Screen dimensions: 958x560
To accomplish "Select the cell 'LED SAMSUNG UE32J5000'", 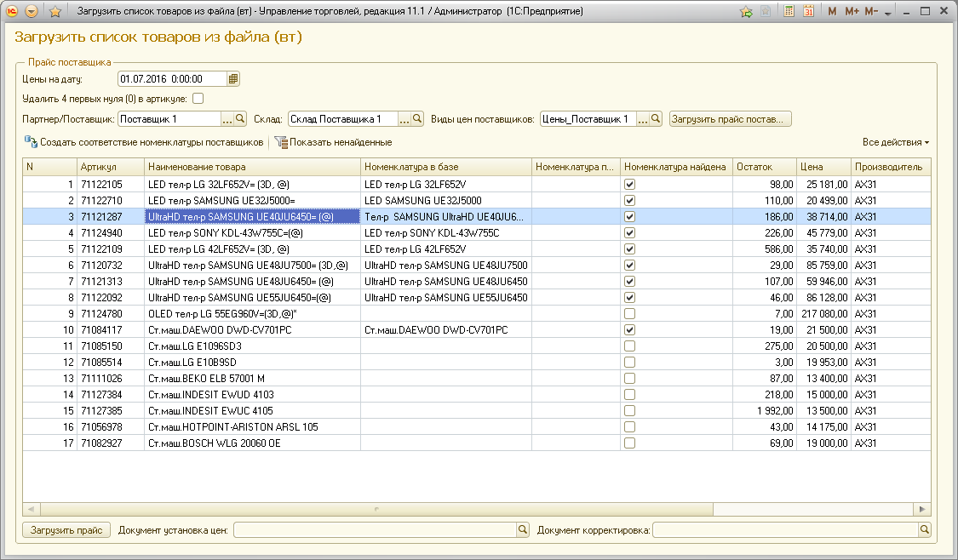I will point(446,200).
